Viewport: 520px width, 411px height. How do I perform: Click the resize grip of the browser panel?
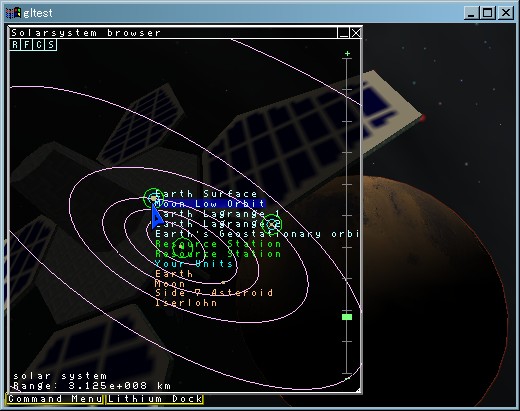[358, 390]
